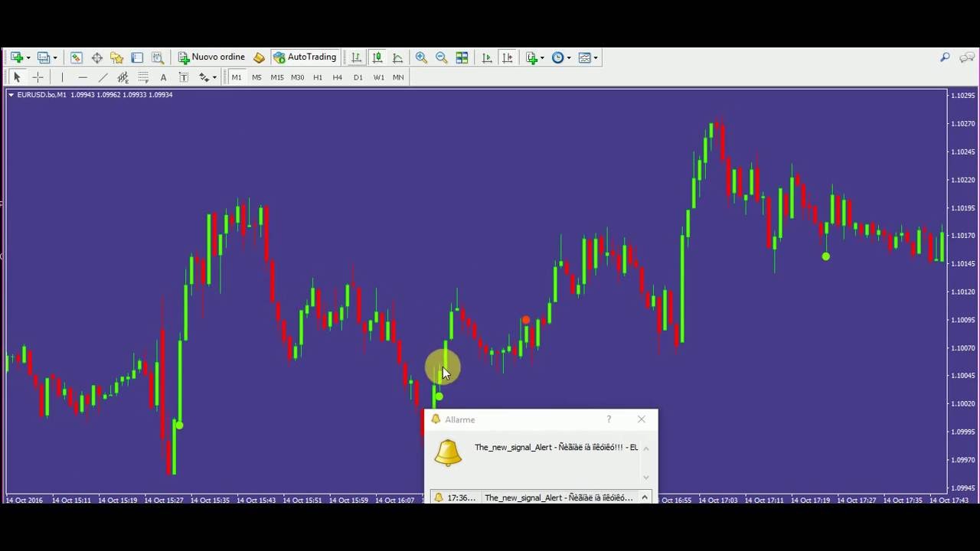
Task: Select the arrows objects tool
Action: pyautogui.click(x=204, y=77)
